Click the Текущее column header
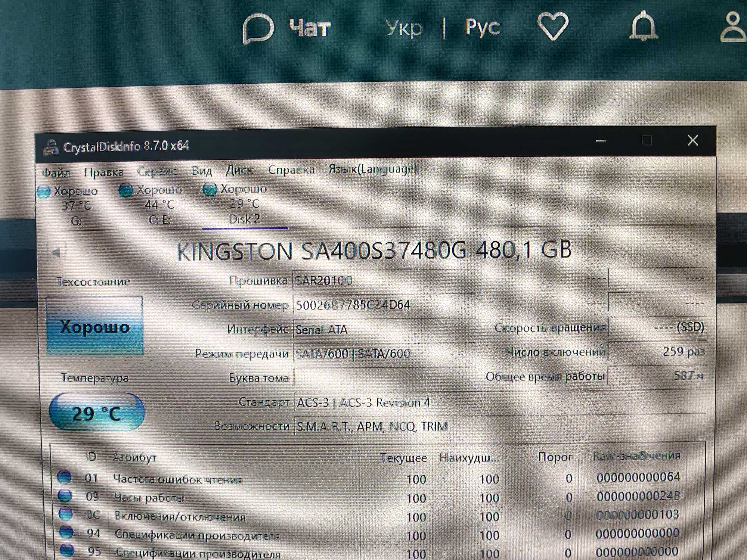 (404, 457)
